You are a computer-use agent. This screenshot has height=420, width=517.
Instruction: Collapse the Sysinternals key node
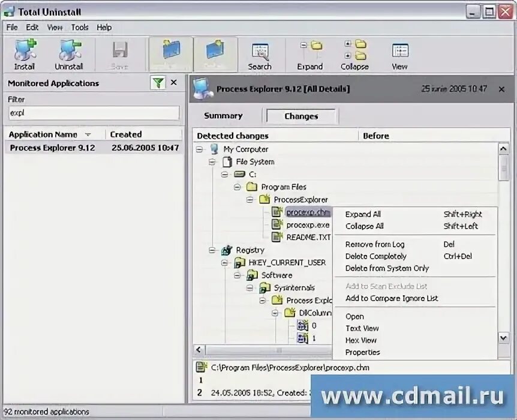click(x=250, y=288)
